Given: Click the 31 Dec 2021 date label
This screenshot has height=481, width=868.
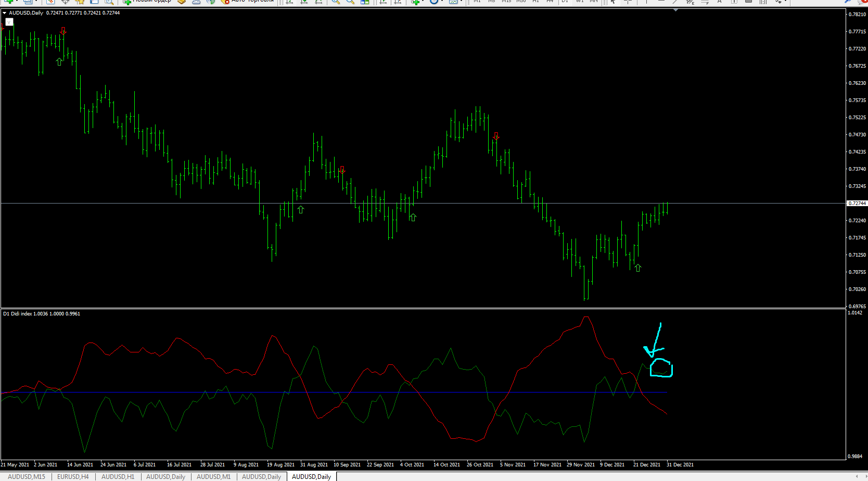Looking at the screenshot, I should [x=680, y=465].
